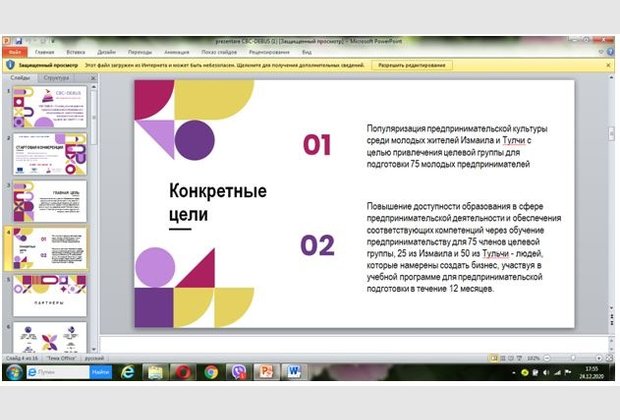
Task: Select slide 3 thumbnail Главная цель
Action: click(x=50, y=201)
